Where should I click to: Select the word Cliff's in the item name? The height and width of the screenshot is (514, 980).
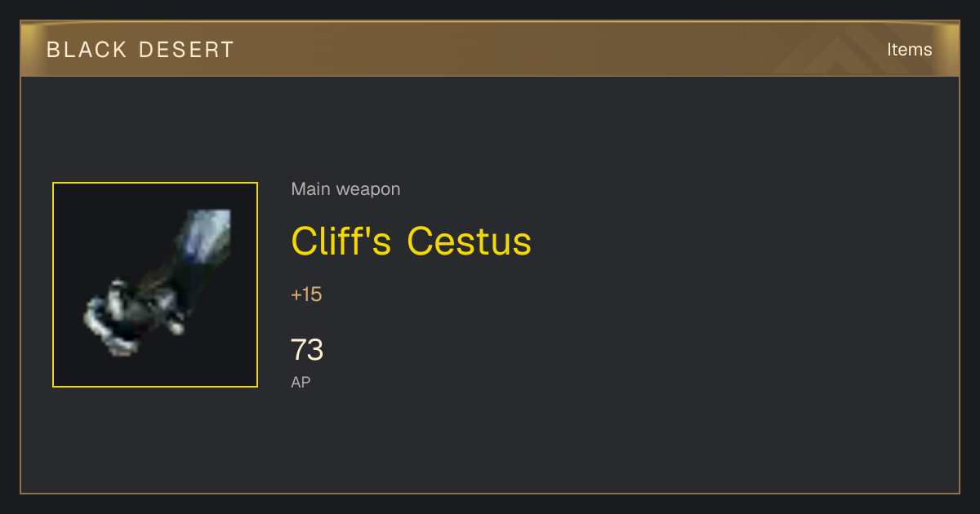(341, 241)
